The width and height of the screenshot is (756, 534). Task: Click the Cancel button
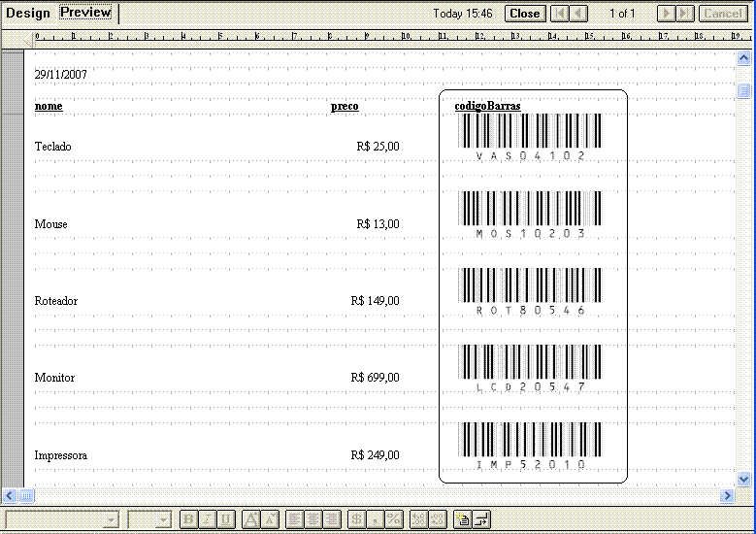[x=723, y=14]
